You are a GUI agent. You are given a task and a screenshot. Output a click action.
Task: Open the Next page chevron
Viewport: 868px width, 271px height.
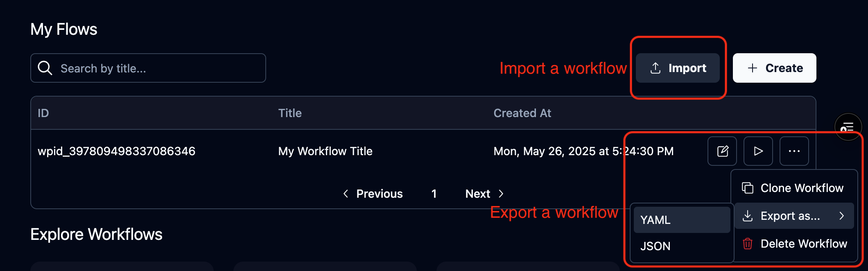click(501, 193)
